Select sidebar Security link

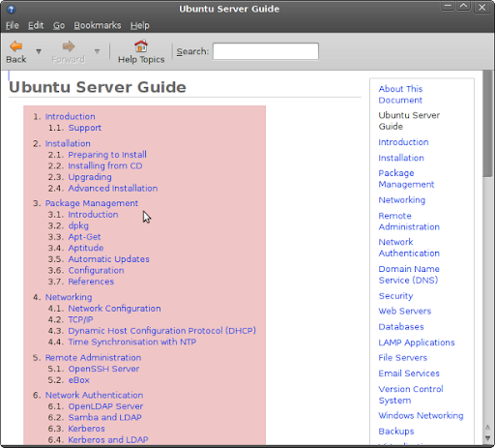[395, 296]
